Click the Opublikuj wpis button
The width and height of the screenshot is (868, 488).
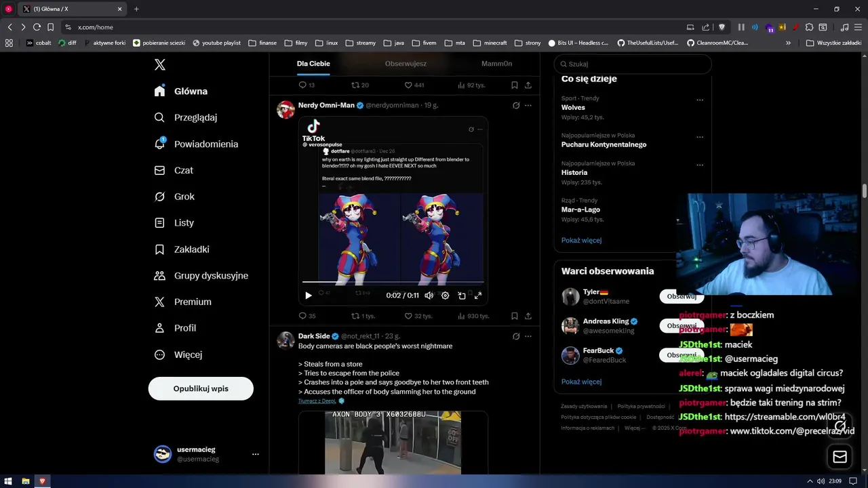click(201, 388)
